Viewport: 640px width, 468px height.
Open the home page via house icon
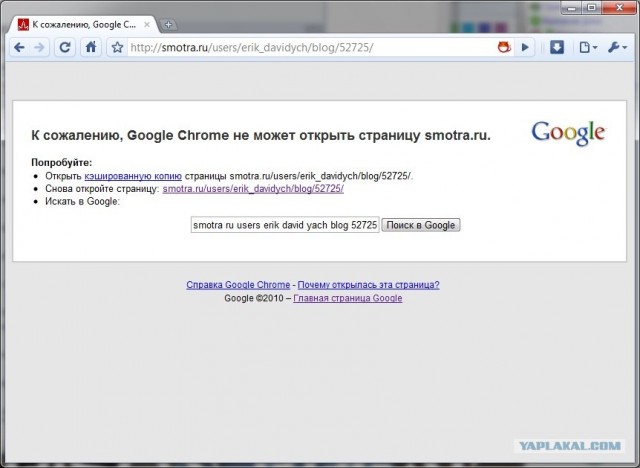(91, 47)
